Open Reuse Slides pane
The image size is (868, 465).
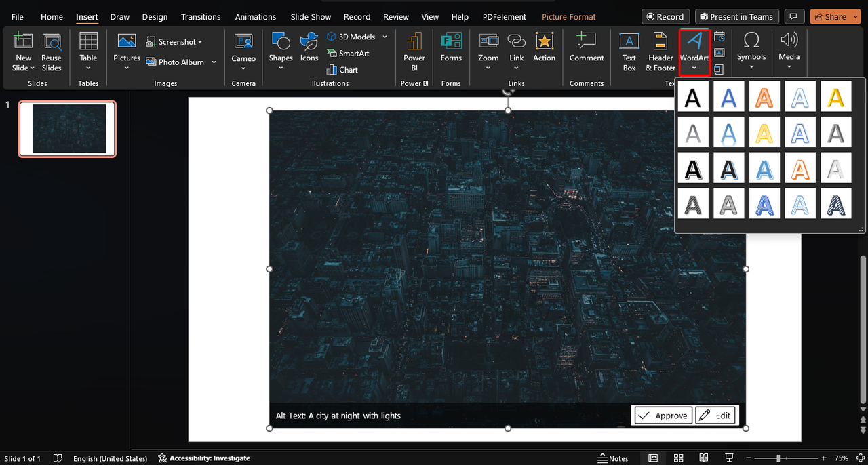52,52
